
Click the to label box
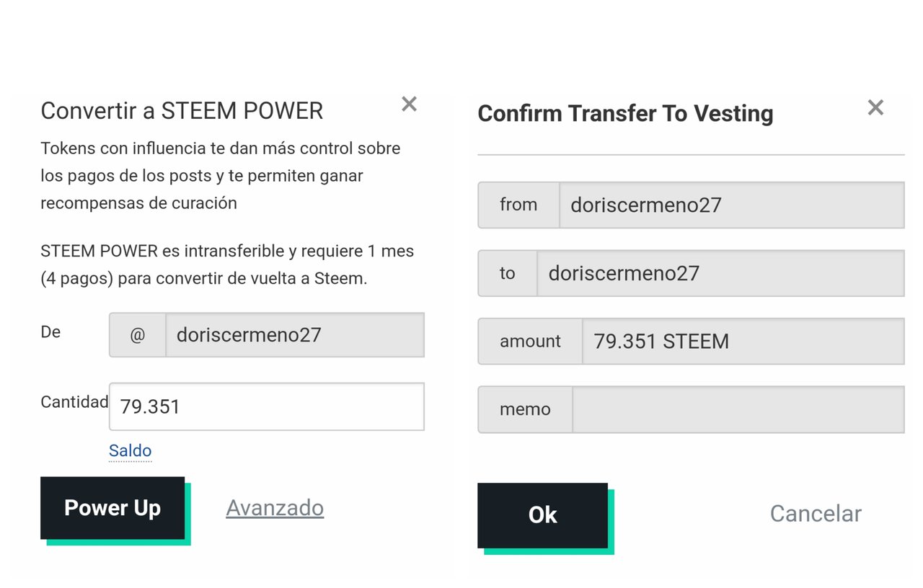pos(508,273)
